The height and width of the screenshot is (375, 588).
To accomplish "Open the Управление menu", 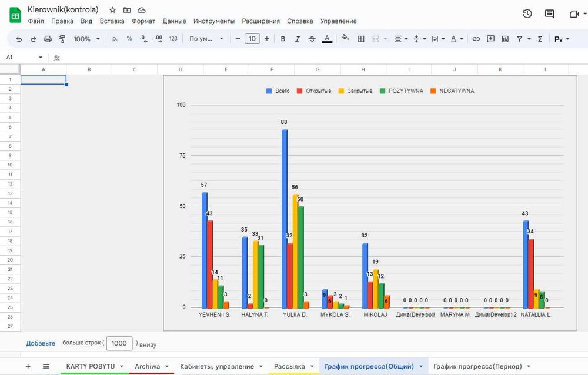I will coord(339,21).
